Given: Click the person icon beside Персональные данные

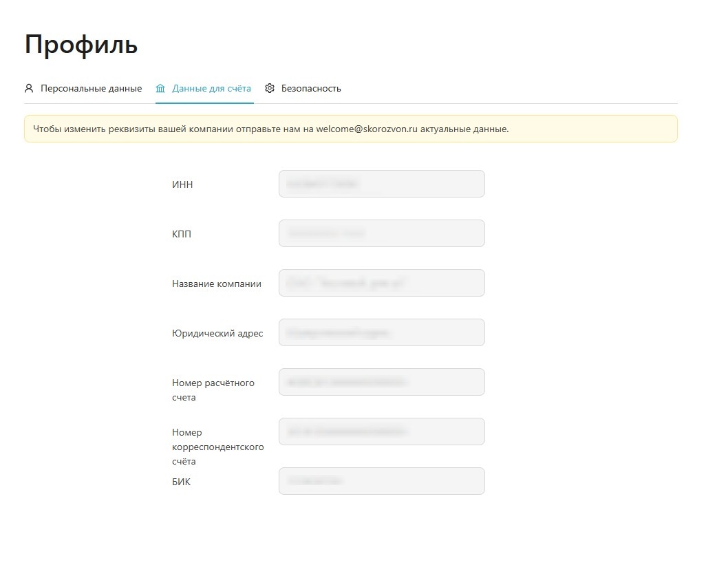Looking at the screenshot, I should pos(29,89).
